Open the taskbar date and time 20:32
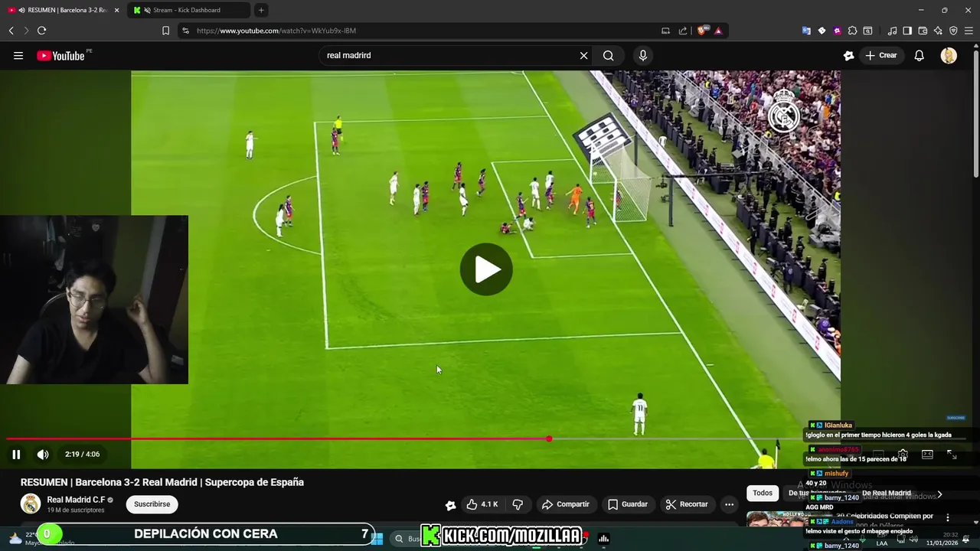Screen dimensions: 980x551 [942, 539]
